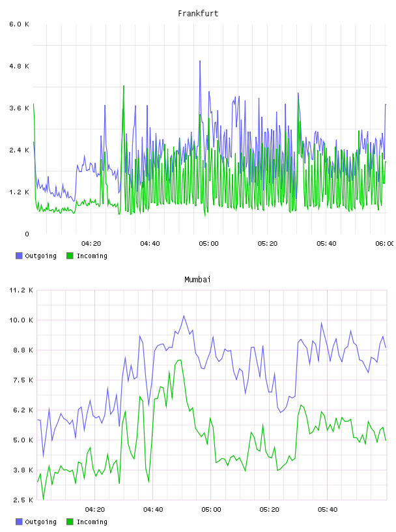
Task: Click the 05:20 time label in Mumbai
Action: (270, 510)
